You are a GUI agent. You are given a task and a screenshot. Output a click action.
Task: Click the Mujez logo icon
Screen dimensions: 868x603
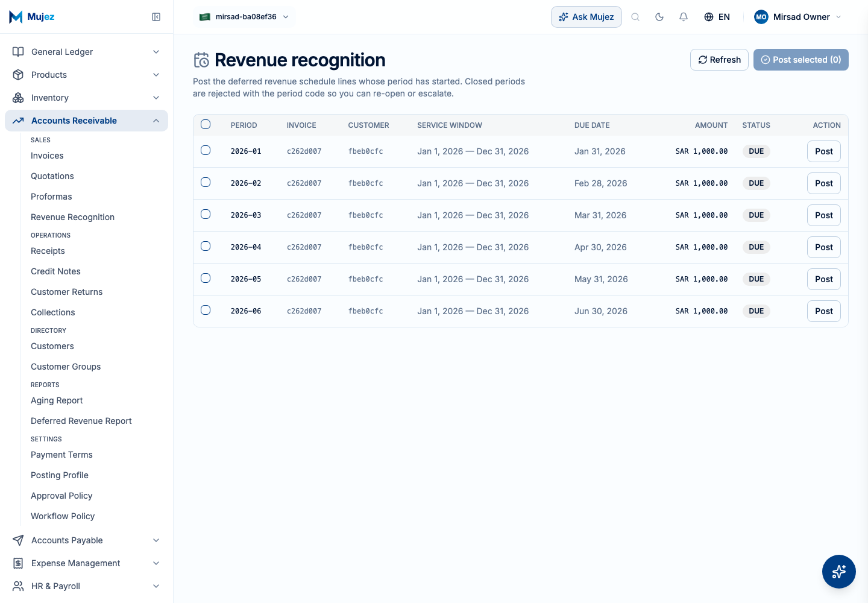coord(16,17)
